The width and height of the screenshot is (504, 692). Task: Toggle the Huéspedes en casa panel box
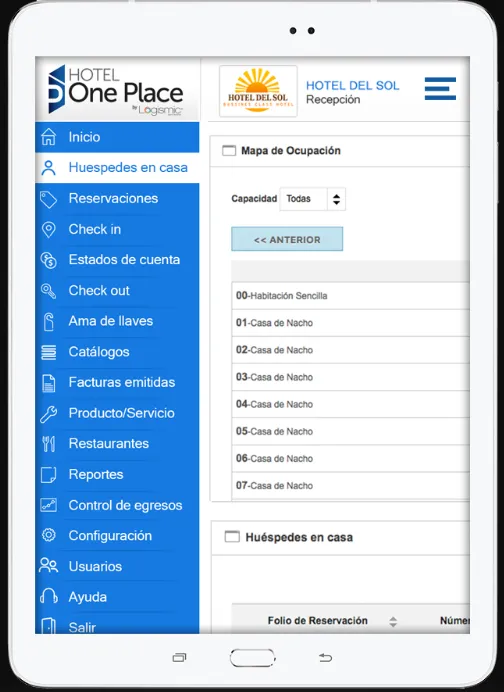click(232, 537)
